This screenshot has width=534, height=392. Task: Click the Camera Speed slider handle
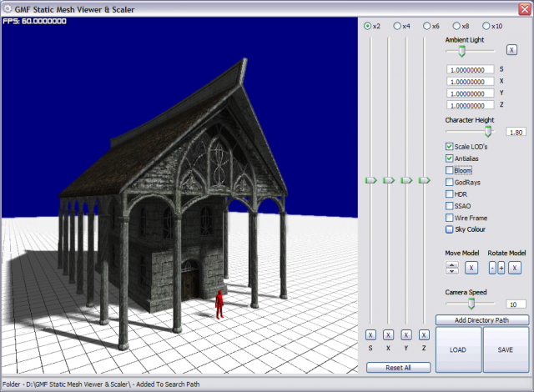[x=471, y=304]
